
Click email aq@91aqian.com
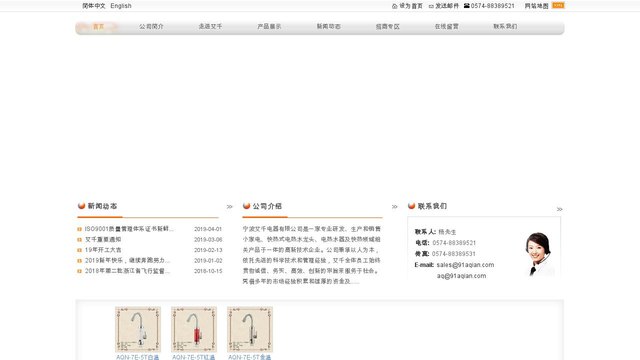click(461, 276)
